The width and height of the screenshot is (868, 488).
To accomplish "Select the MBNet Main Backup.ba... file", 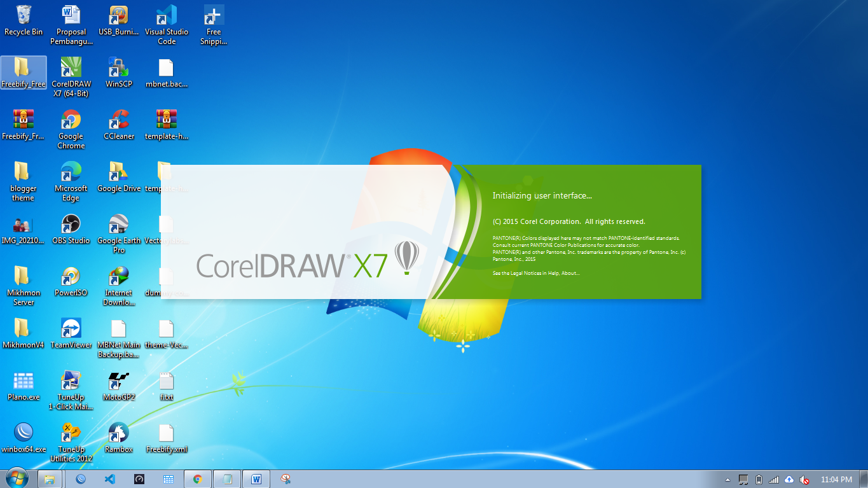I will pos(118,338).
